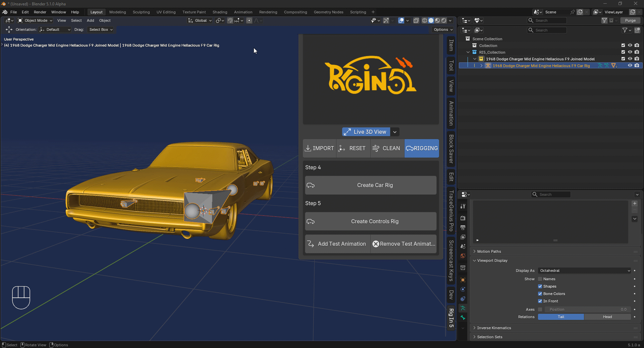The width and height of the screenshot is (644, 348).
Task: Click the Move tool icon near Orientation
Action: coord(9,30)
